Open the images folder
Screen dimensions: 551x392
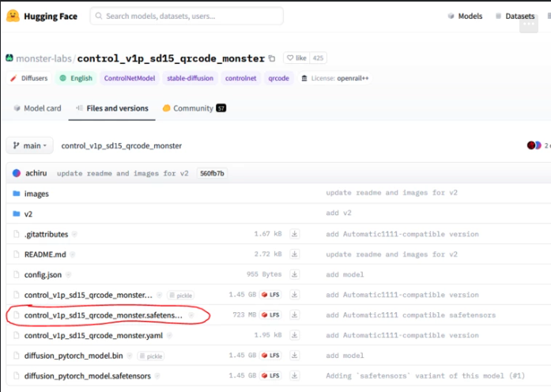(36, 194)
